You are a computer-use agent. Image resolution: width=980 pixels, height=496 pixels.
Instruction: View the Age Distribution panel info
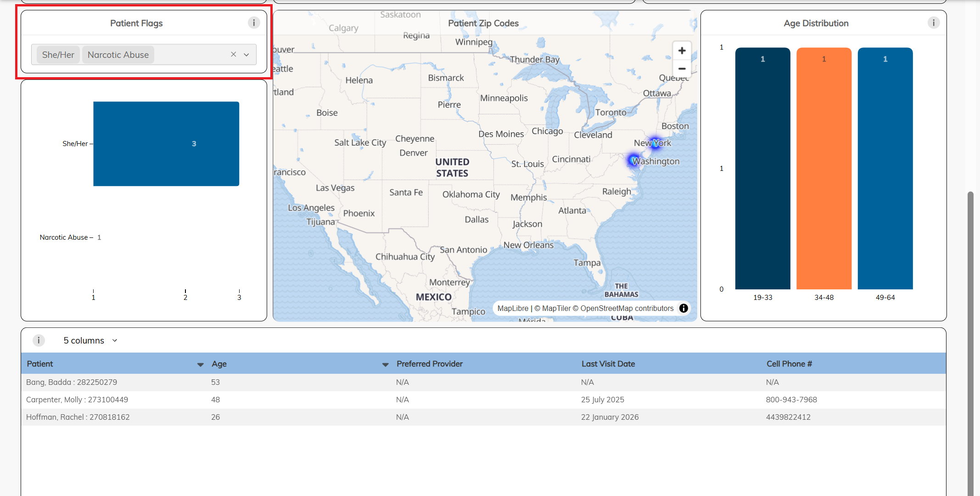point(933,23)
